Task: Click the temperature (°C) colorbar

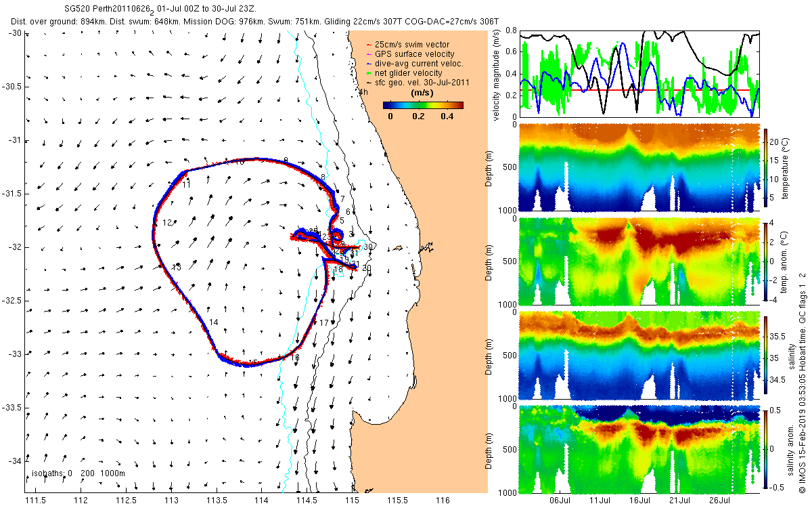Action: pyautogui.click(x=766, y=167)
